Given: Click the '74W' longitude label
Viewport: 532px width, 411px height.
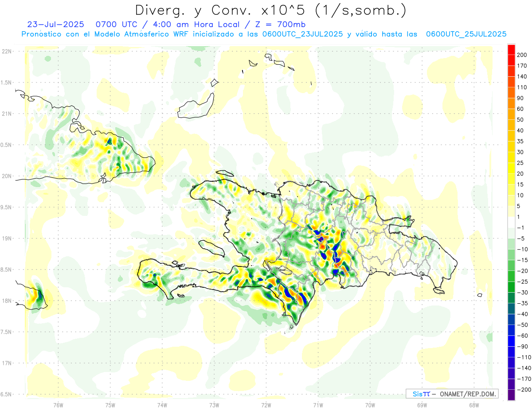Looking at the screenshot, I should tap(162, 405).
